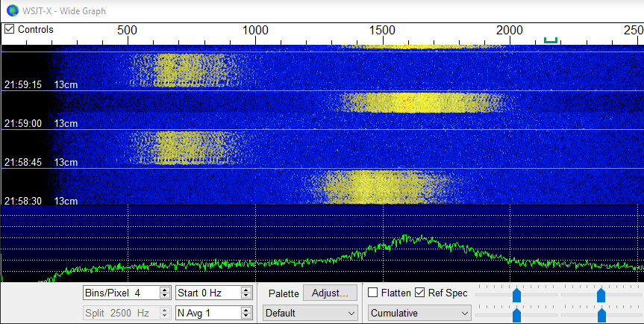Click the N Avg 1 spin box
Image resolution: width=644 pixels, height=324 pixels.
207,313
